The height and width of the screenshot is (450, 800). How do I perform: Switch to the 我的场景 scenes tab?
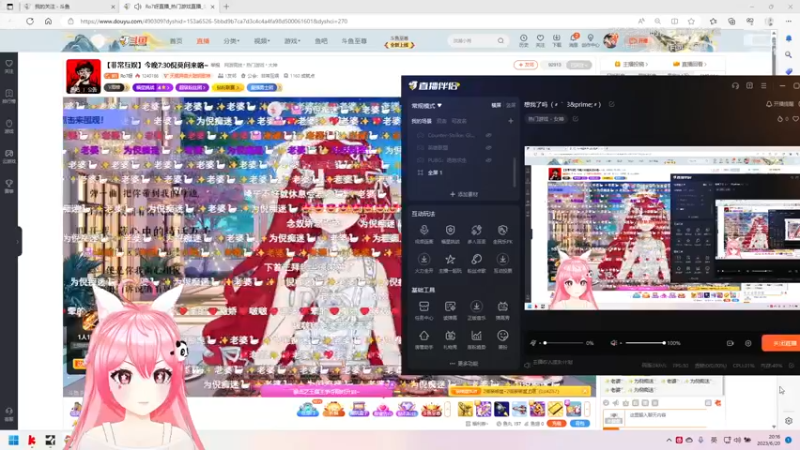tap(421, 121)
